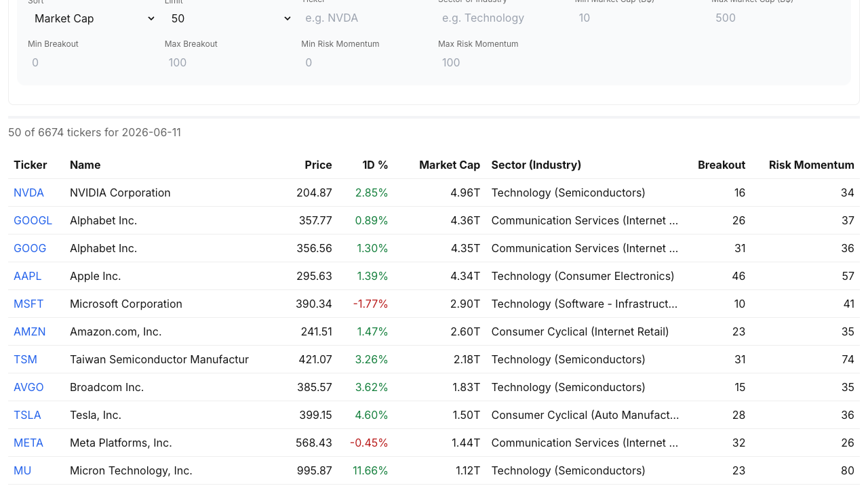The image size is (868, 488).
Task: Click the 11.66% change for MU
Action: (370, 470)
